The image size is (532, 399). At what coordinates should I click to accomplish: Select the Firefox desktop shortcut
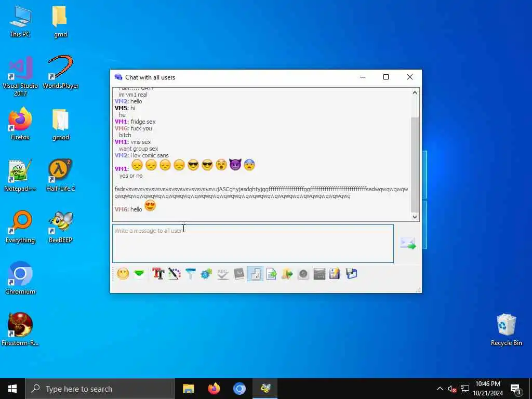[20, 124]
